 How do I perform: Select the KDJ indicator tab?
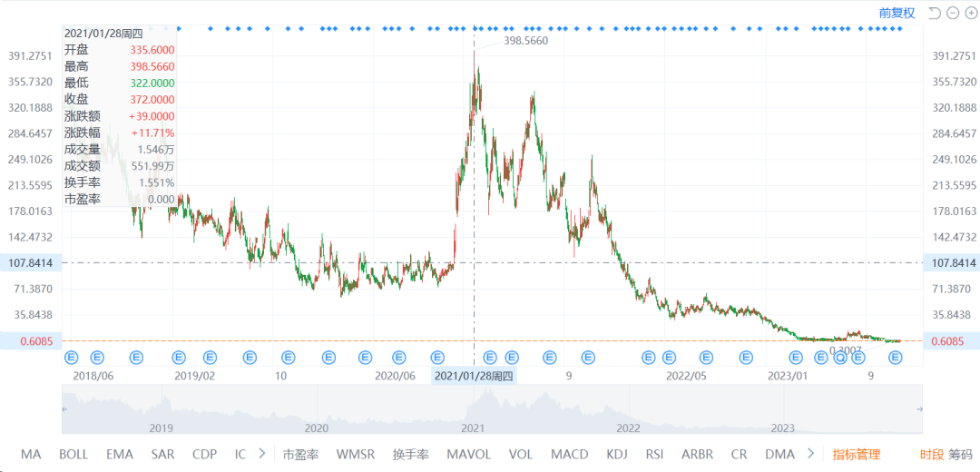pyautogui.click(x=616, y=454)
